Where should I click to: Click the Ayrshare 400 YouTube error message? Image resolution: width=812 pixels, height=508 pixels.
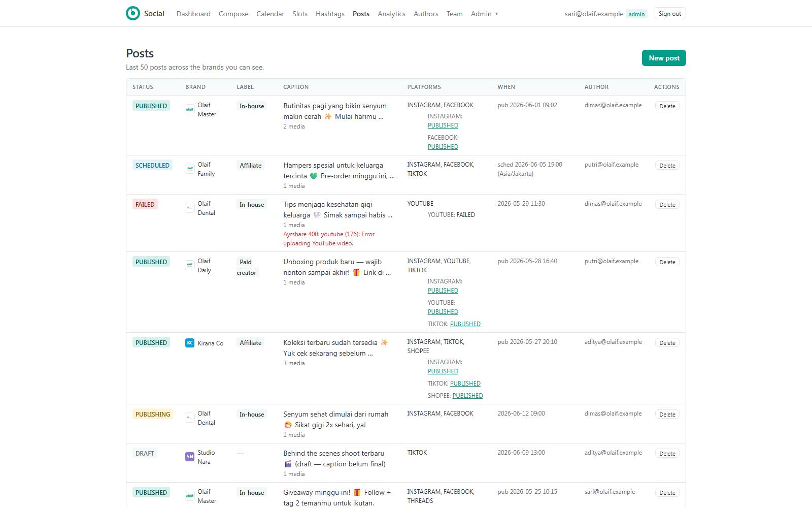click(329, 239)
